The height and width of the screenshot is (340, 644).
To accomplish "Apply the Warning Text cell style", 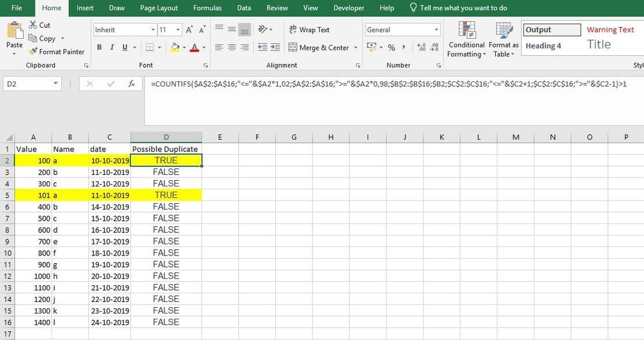I will 610,30.
